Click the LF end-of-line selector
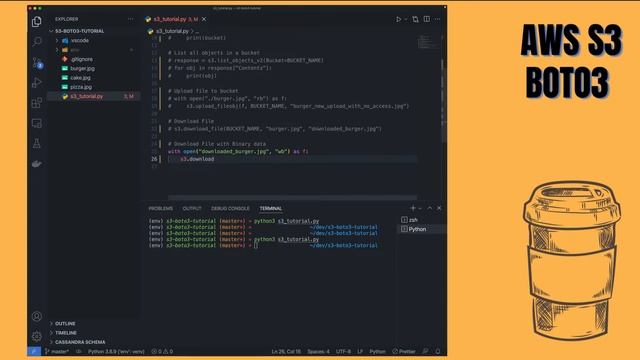 360,351
